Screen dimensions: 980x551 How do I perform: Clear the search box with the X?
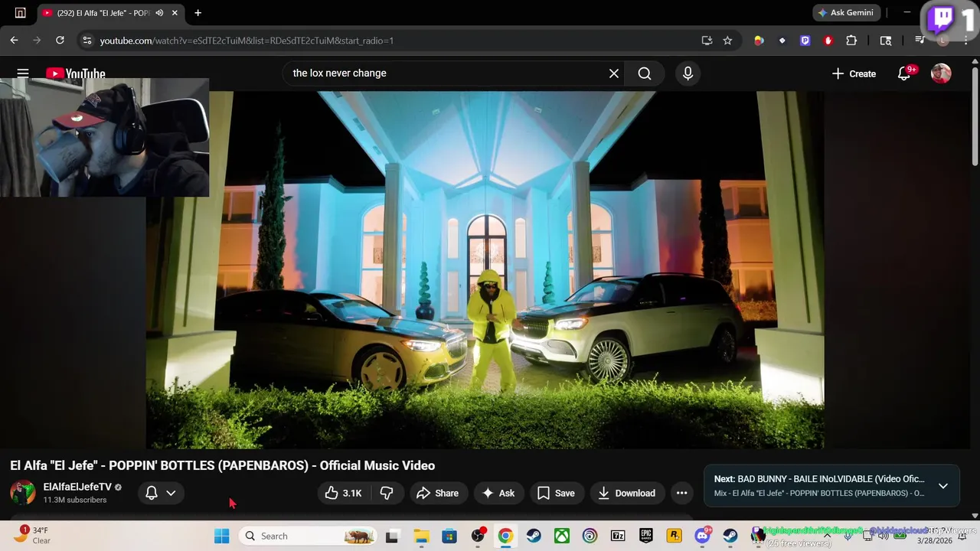point(614,73)
